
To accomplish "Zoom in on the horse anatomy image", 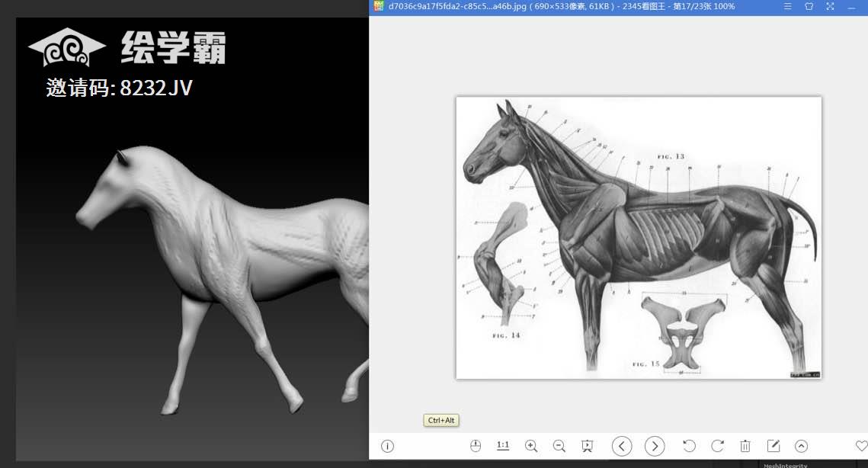I will pos(531,446).
